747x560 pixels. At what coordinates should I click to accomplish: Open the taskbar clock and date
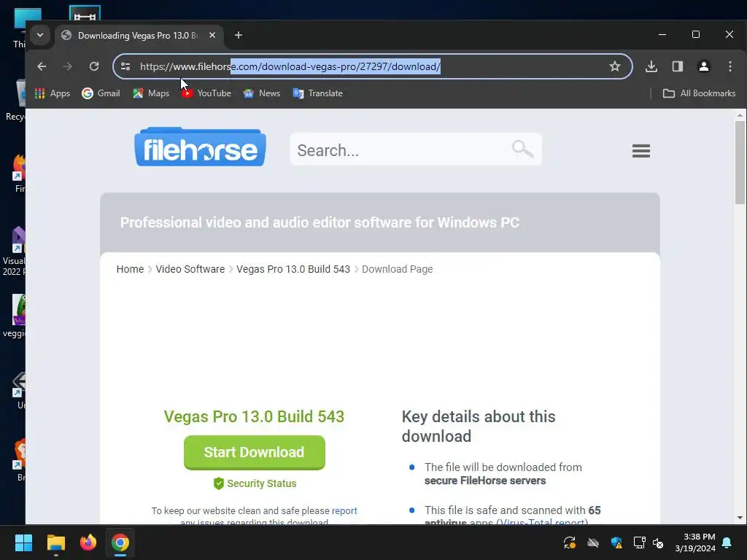(695, 542)
